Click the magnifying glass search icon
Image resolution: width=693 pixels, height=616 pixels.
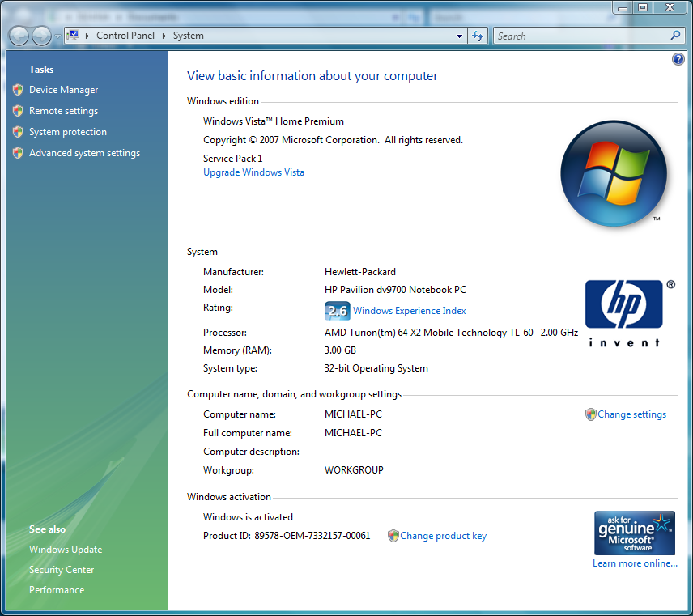pyautogui.click(x=675, y=36)
